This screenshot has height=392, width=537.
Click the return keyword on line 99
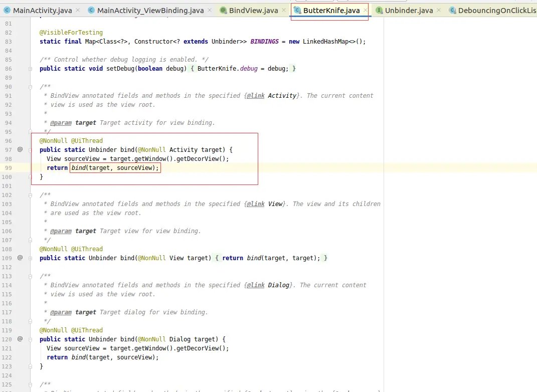click(x=57, y=168)
